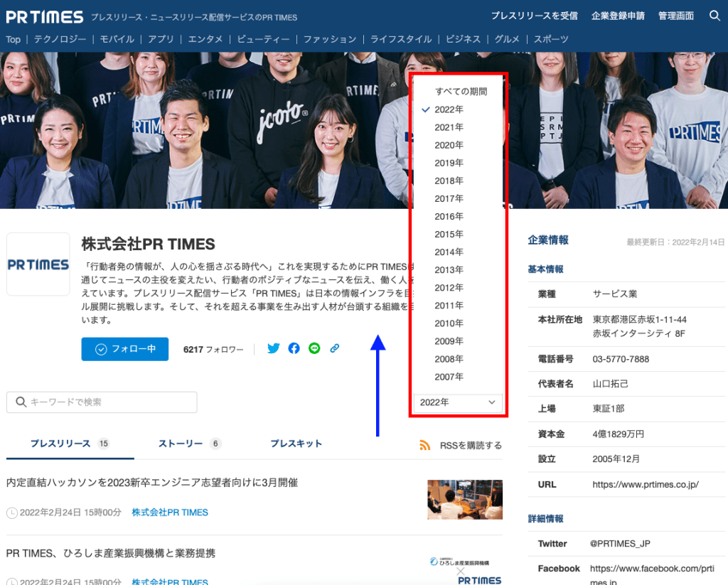This screenshot has height=585, width=728.
Task: Share company page via LINE icon
Action: click(x=314, y=348)
